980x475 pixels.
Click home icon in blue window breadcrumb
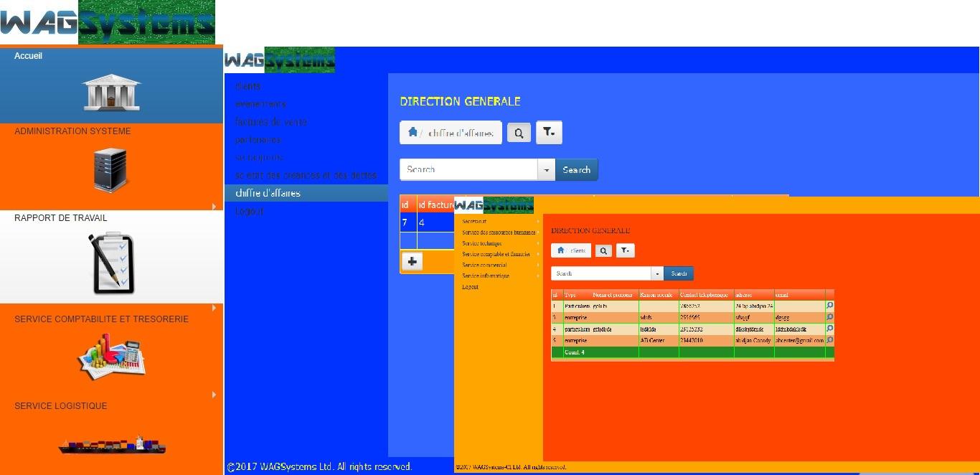click(413, 132)
